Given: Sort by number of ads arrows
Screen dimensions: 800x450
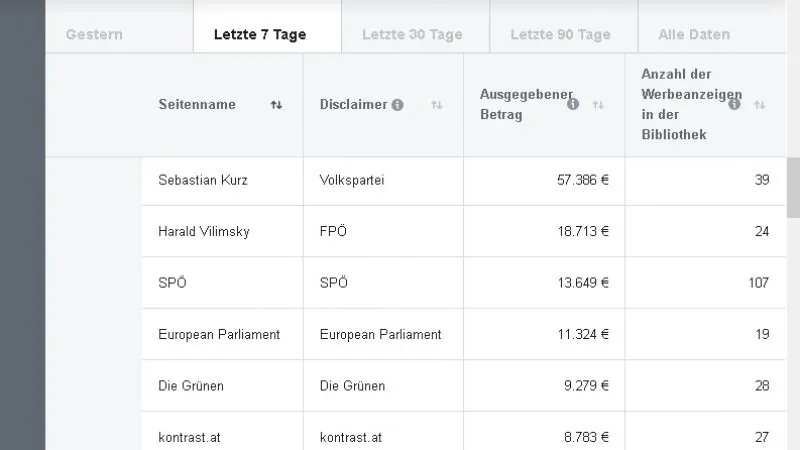Looking at the screenshot, I should (x=760, y=105).
